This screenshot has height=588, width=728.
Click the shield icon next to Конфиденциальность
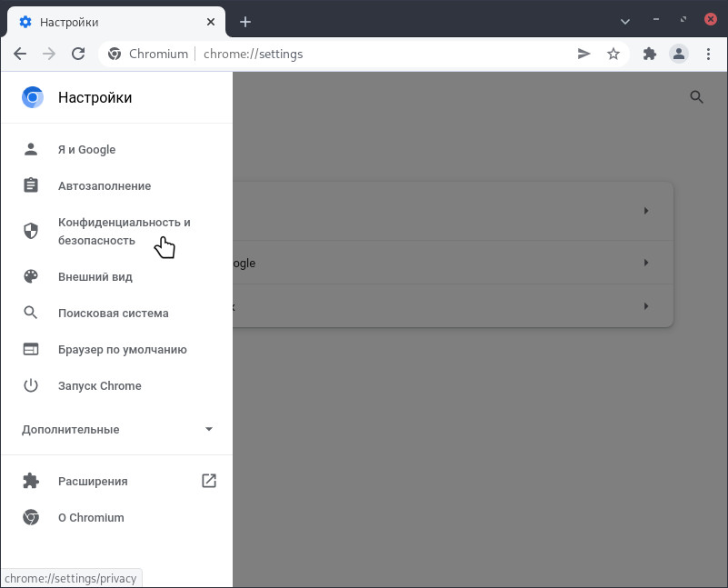coord(31,231)
